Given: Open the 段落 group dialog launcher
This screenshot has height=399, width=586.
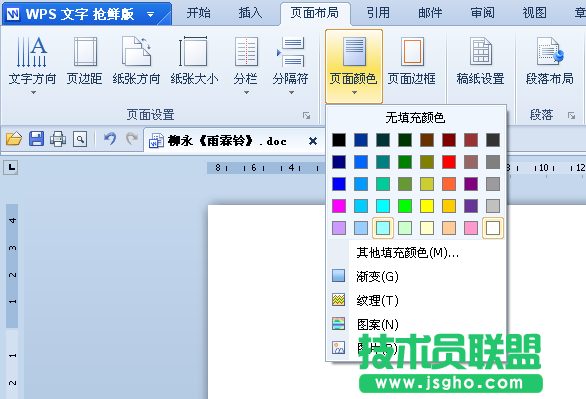Looking at the screenshot, I should 571,115.
